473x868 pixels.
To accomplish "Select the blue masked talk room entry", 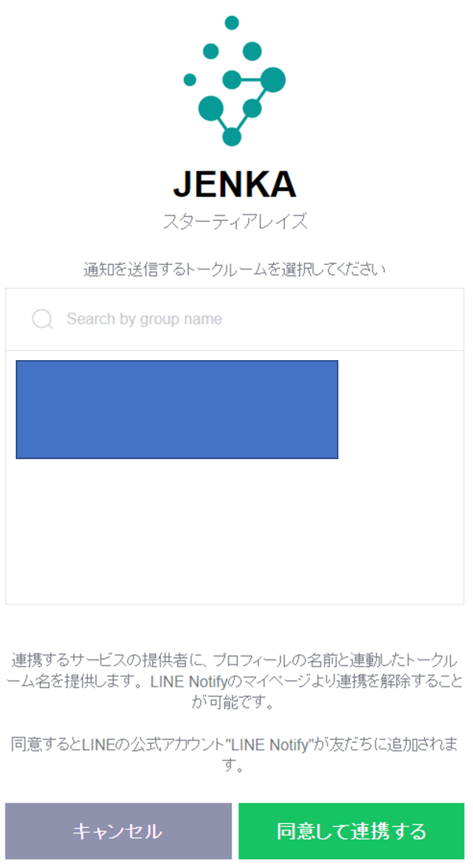I will pos(176,410).
